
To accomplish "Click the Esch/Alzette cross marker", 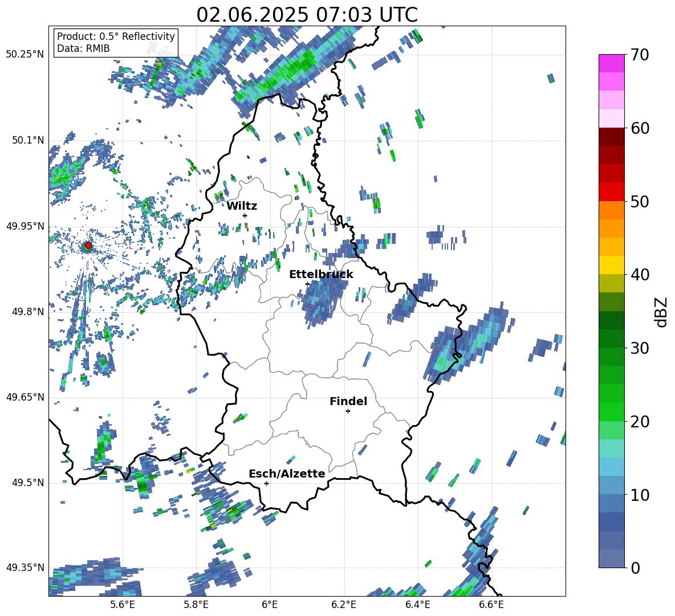I will click(266, 483).
